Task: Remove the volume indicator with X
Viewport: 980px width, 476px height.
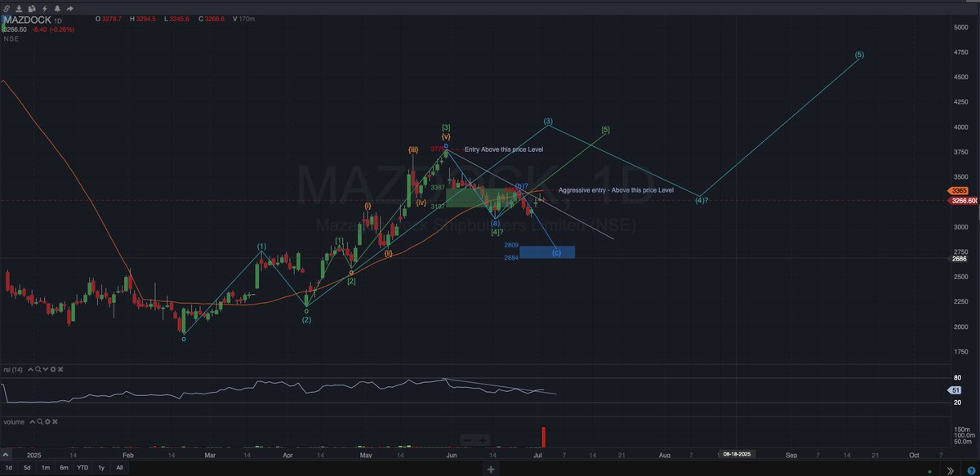Action: pyautogui.click(x=55, y=422)
